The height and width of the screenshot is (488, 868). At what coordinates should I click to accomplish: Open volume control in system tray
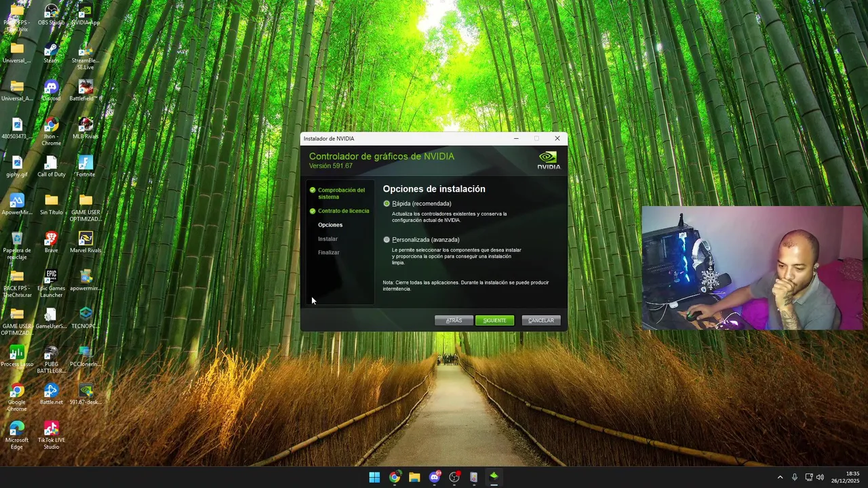coord(820,477)
